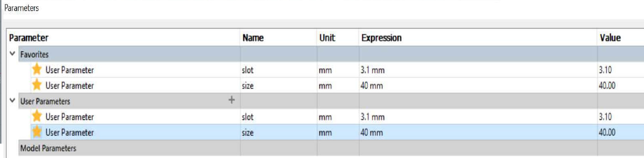
Task: Click the Name column header
Action: 253,38
